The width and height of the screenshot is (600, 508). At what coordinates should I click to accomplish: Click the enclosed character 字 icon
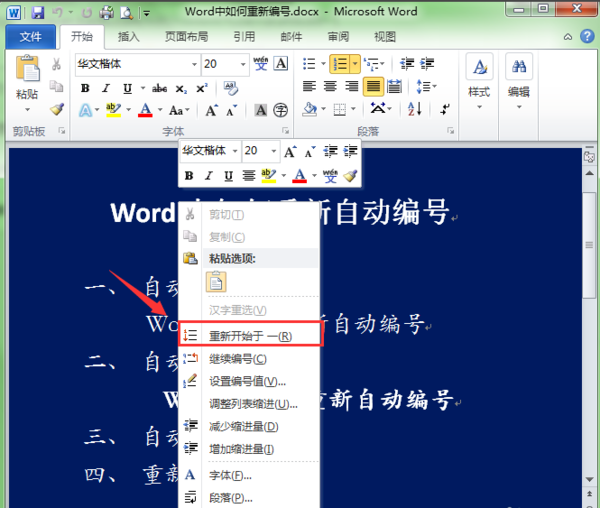pos(280,111)
